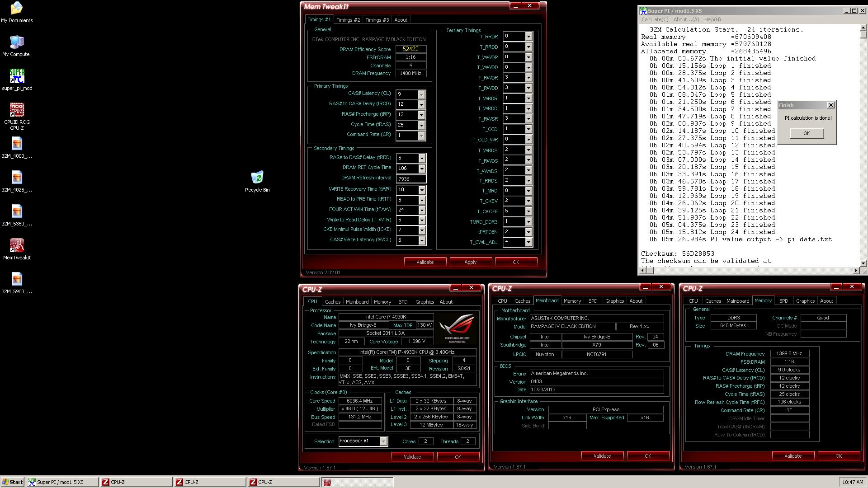The width and height of the screenshot is (868, 488).
Task: Open the 32M_5350 file icon on desktop
Action: point(17,215)
